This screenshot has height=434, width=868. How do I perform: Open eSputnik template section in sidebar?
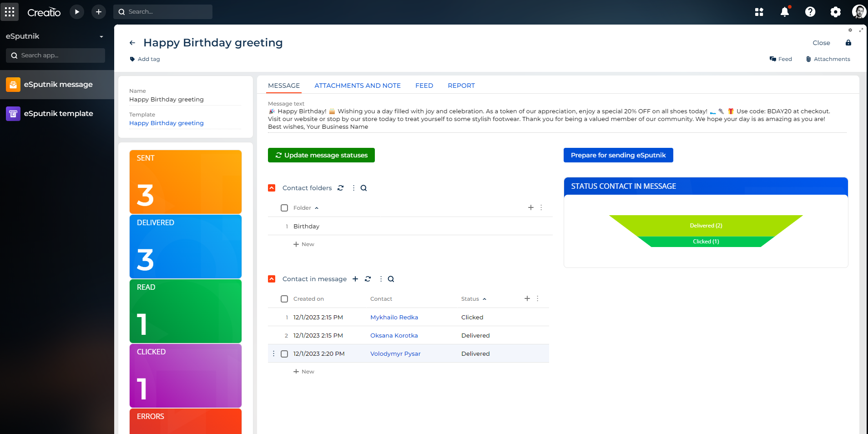pyautogui.click(x=57, y=114)
